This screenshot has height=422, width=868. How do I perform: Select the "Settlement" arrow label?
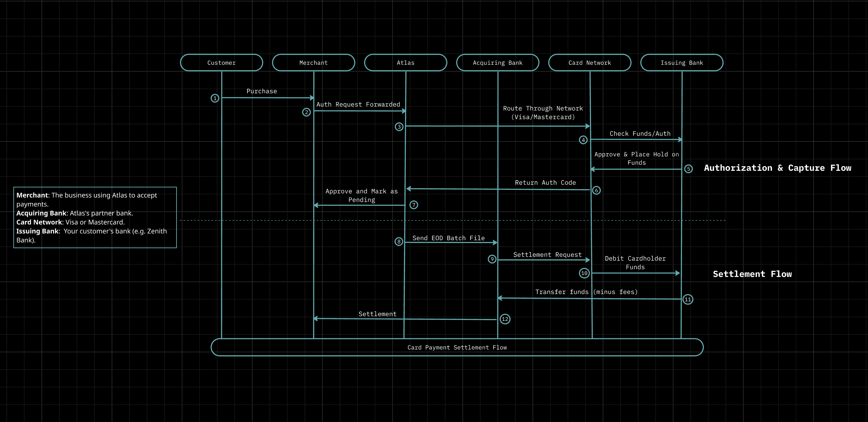tap(377, 314)
